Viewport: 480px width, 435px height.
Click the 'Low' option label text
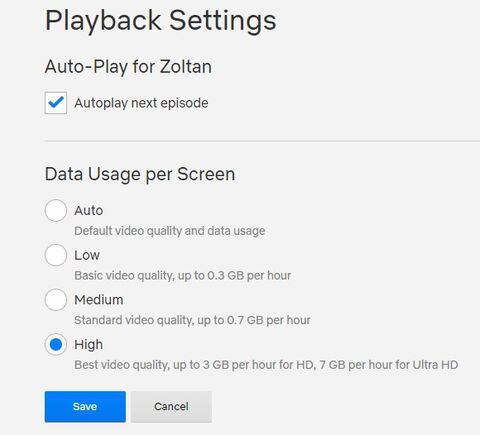[87, 255]
